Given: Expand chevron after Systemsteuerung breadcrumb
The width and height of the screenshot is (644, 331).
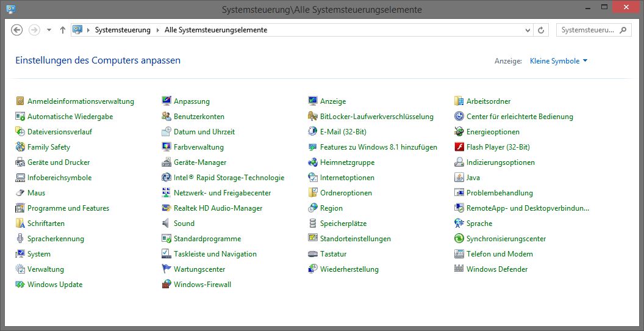Looking at the screenshot, I should pyautogui.click(x=158, y=30).
